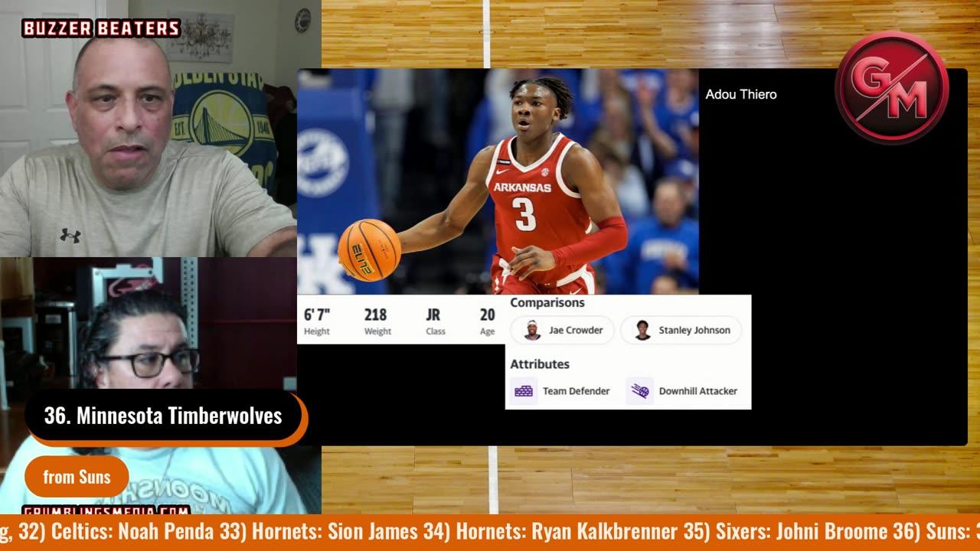Image resolution: width=980 pixels, height=551 pixels.
Task: Select the Stanley Johnson comparison chip
Action: click(681, 330)
